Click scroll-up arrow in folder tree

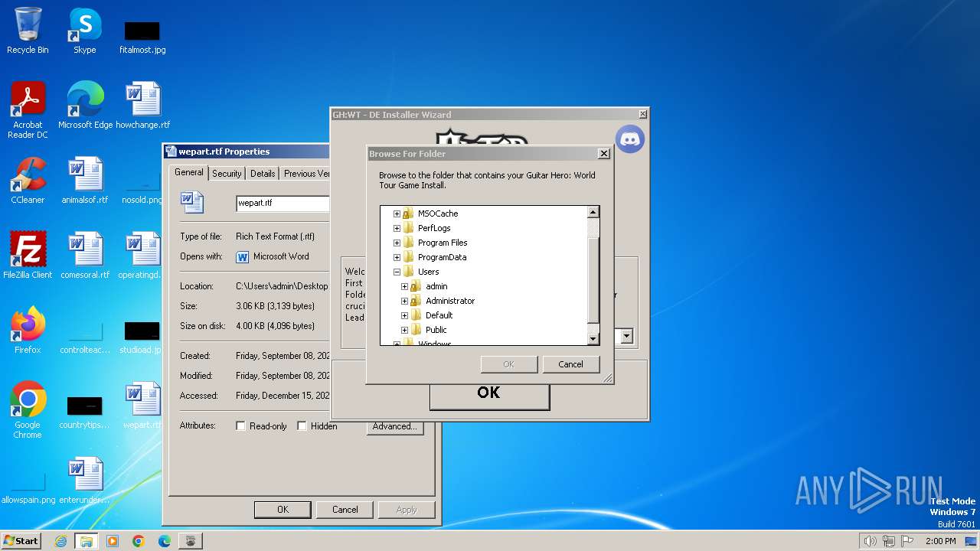point(593,212)
